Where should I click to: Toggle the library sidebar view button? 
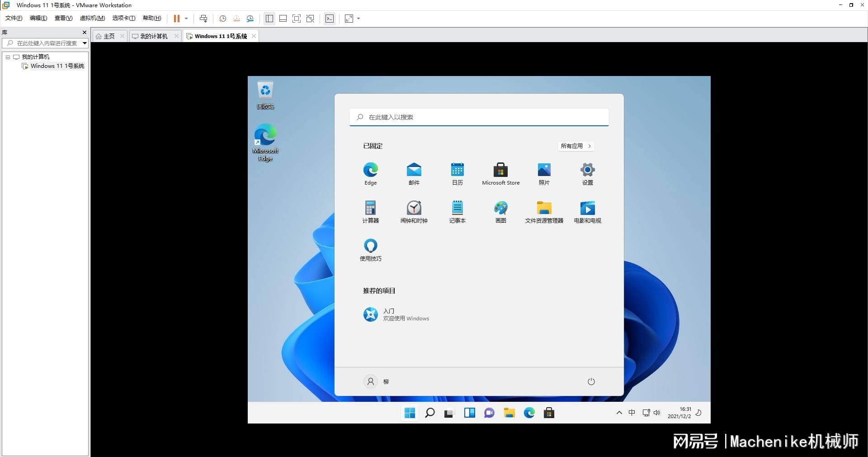pyautogui.click(x=269, y=19)
